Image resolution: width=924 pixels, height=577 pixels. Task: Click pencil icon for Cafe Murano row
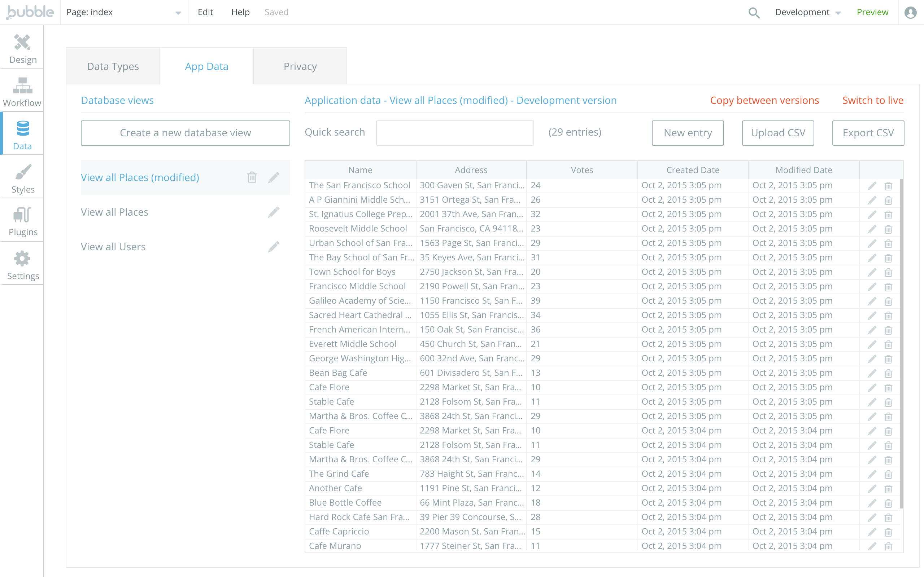click(872, 546)
